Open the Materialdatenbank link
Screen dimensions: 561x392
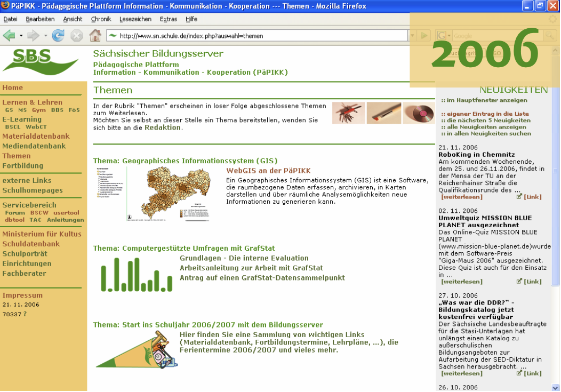[36, 137]
